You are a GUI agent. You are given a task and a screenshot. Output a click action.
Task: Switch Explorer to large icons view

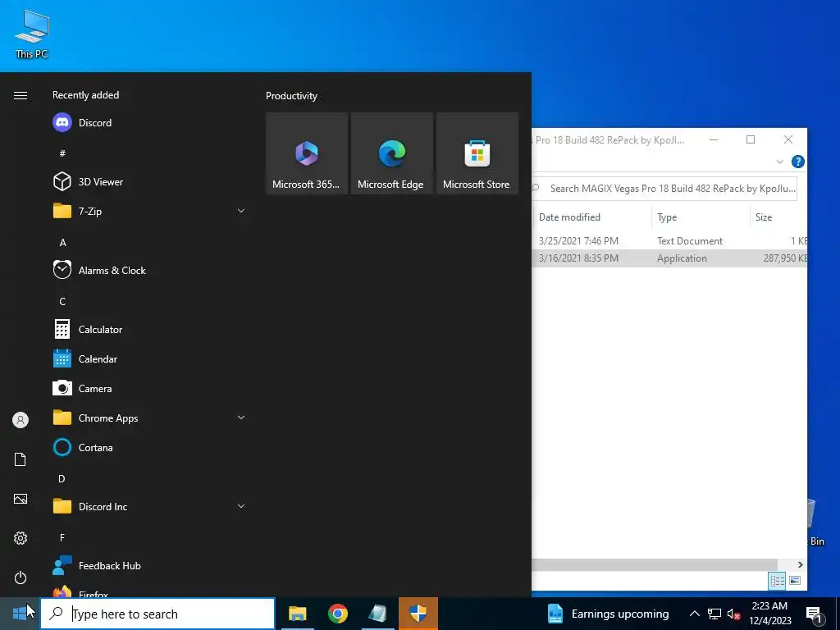[795, 581]
